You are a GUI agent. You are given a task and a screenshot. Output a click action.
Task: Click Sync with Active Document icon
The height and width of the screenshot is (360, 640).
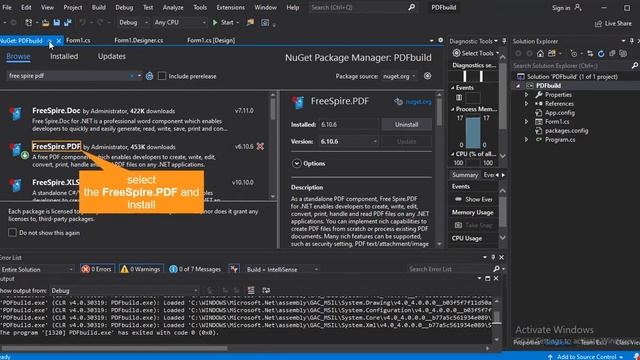coord(590,53)
